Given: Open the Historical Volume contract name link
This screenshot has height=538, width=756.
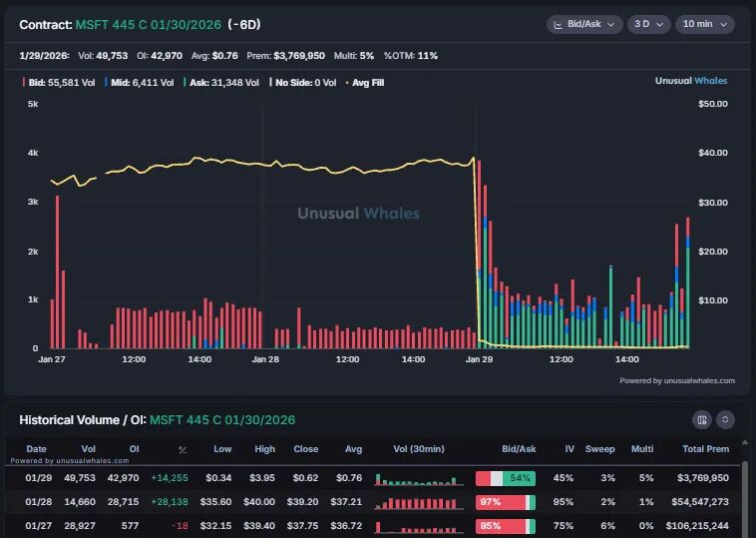Looking at the screenshot, I should [222, 420].
